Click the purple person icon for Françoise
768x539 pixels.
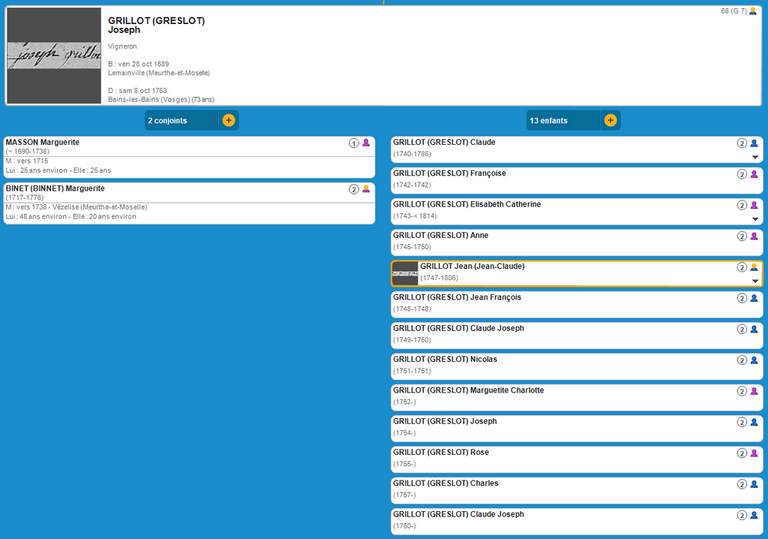[754, 174]
